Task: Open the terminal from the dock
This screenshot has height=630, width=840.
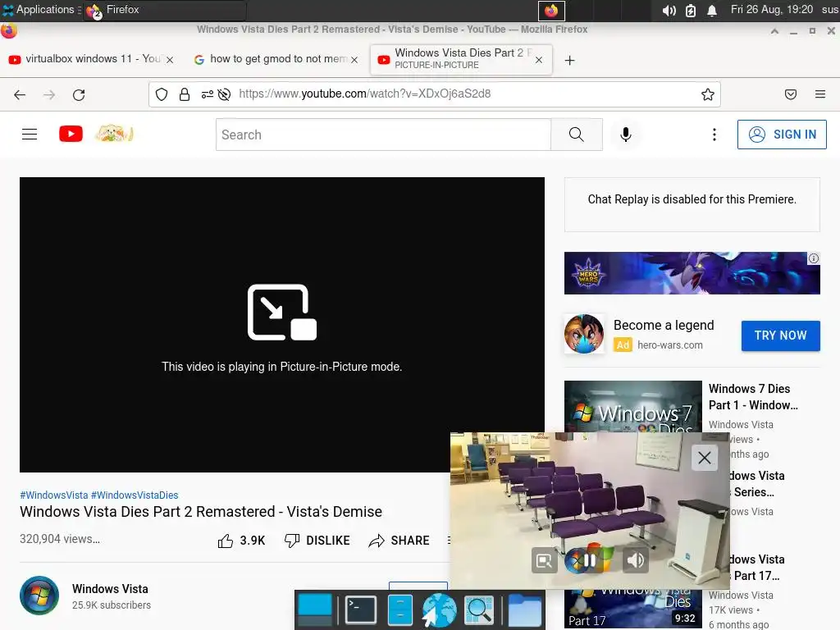Action: coord(361,609)
